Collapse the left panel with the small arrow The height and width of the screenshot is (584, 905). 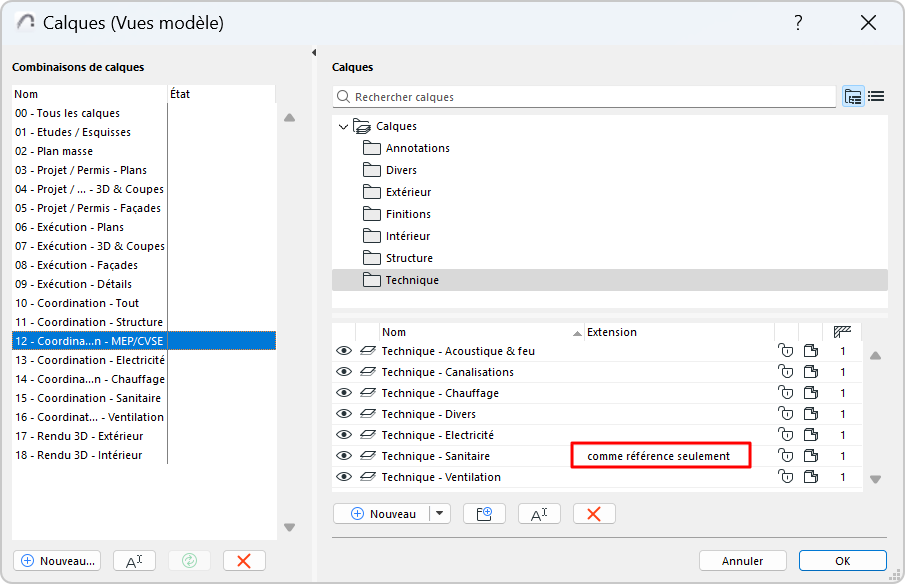click(314, 53)
